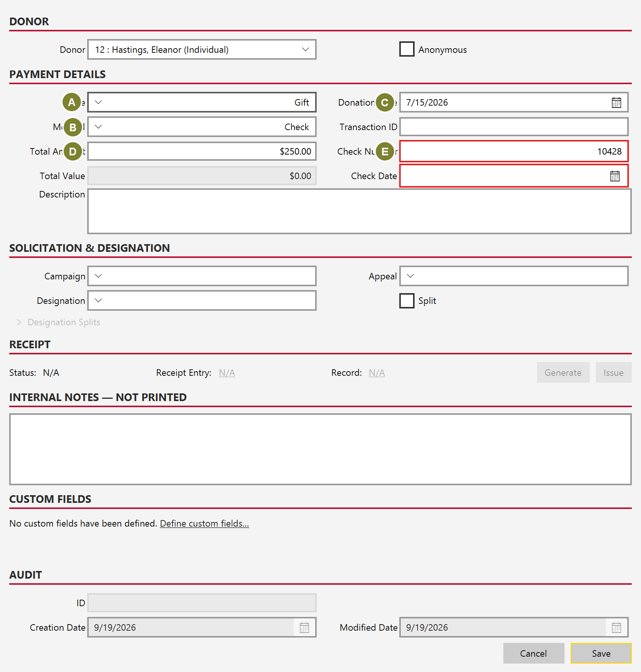
Task: Click the Generate receipt button
Action: click(563, 373)
